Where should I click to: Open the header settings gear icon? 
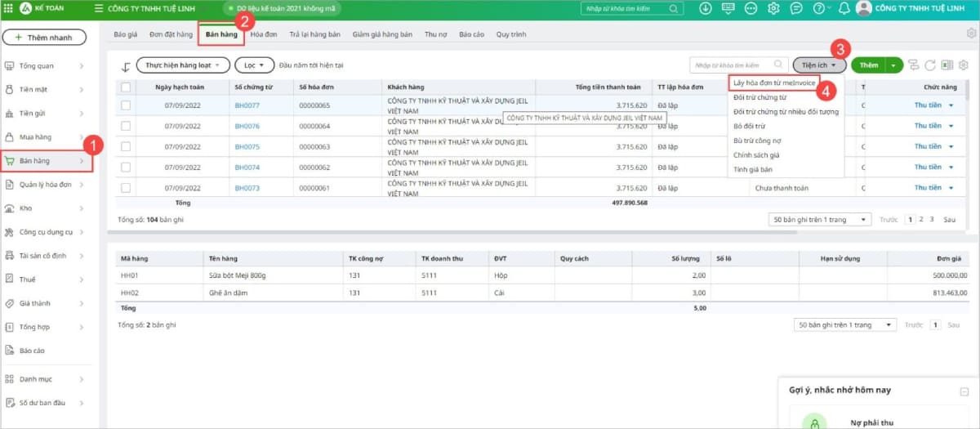pos(773,8)
